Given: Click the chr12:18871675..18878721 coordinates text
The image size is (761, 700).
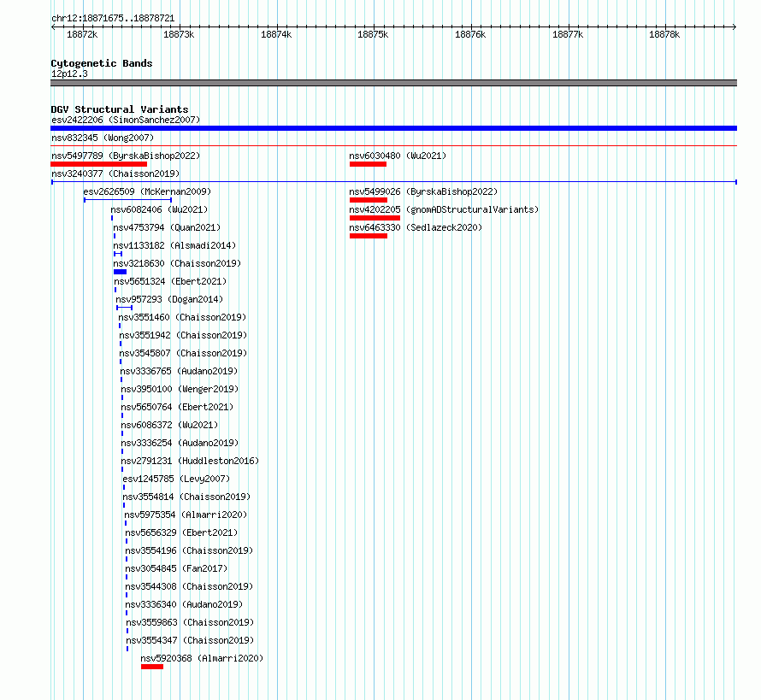Looking at the screenshot, I should (113, 19).
